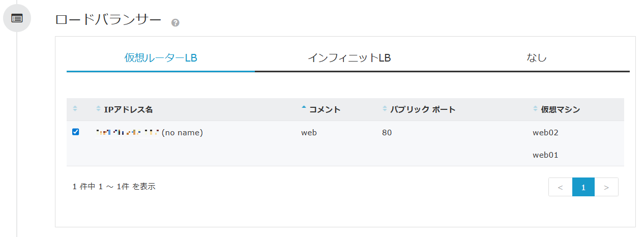Sort table by 仮想マシン column
Screen dimensions: 644x237
click(561, 109)
